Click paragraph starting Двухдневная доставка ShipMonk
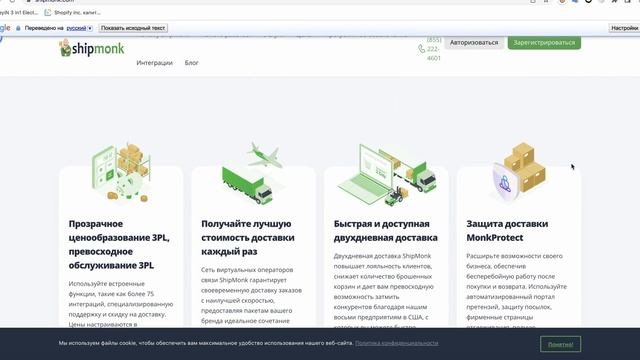This screenshot has height=360, width=640. pyautogui.click(x=384, y=290)
